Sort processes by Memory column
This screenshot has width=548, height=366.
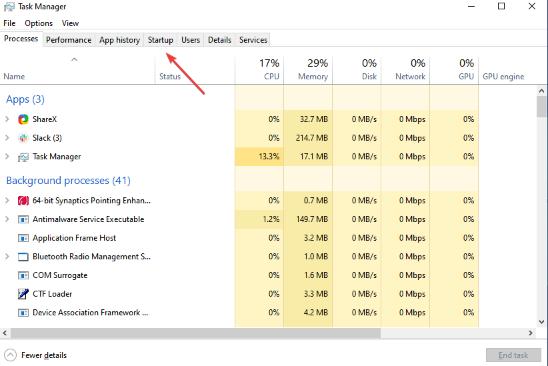308,70
